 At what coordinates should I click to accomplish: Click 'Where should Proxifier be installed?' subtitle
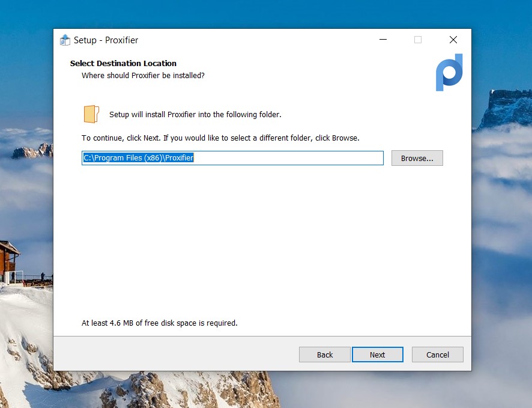(143, 76)
